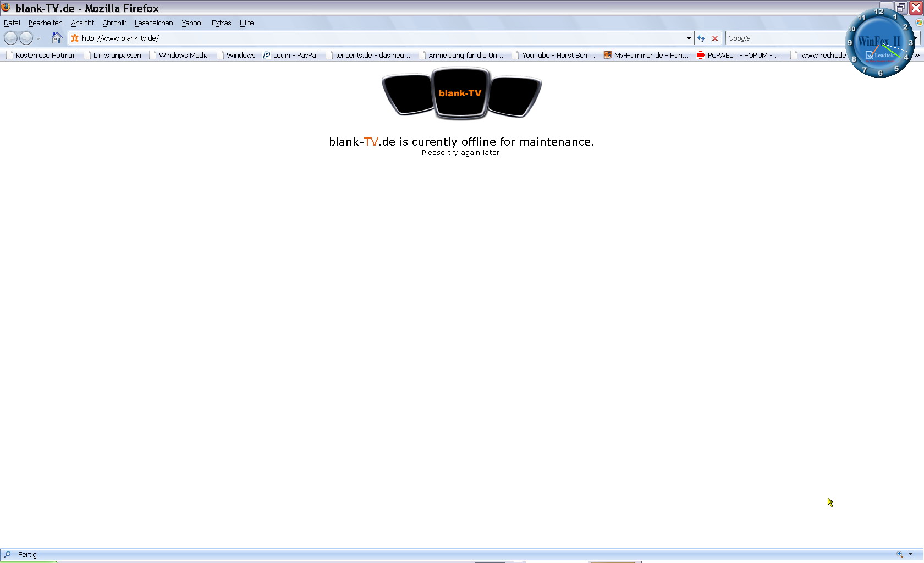Open the Lesezeichen menu
Viewport: 924px width, 563px height.
[154, 23]
